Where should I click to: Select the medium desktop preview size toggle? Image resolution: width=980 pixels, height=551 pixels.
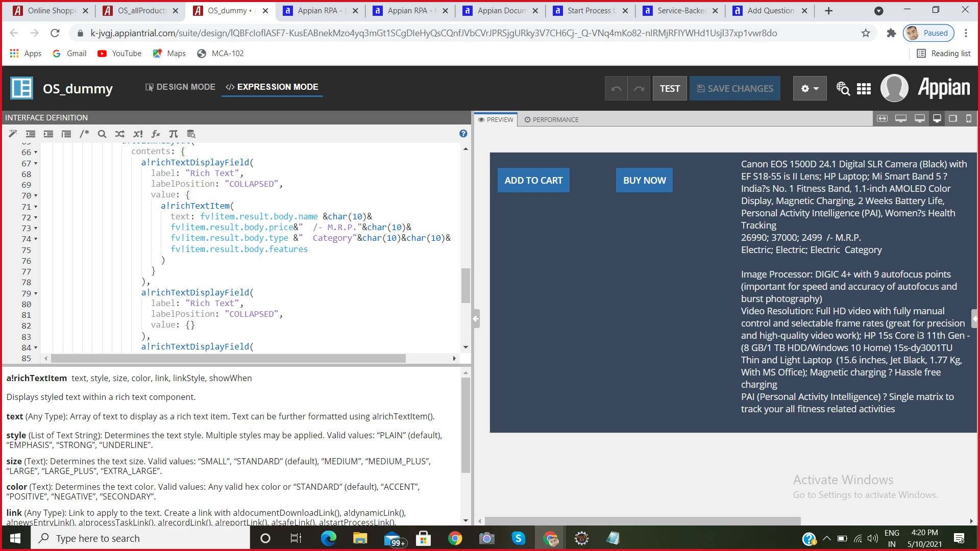(x=920, y=118)
